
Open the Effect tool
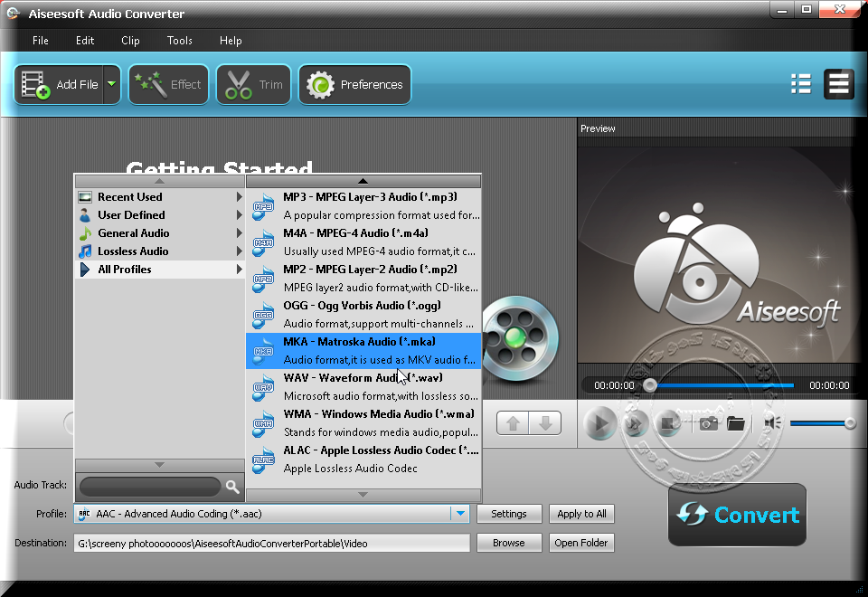[x=168, y=85]
